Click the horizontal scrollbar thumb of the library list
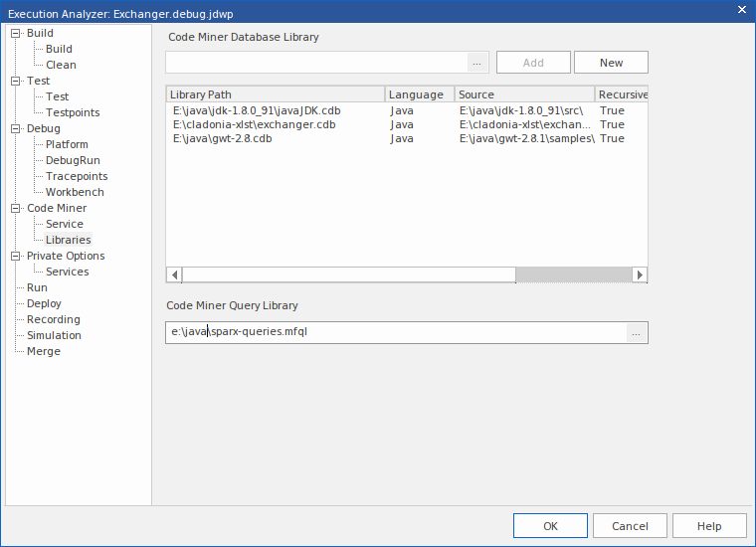This screenshot has width=756, height=547. tap(349, 274)
